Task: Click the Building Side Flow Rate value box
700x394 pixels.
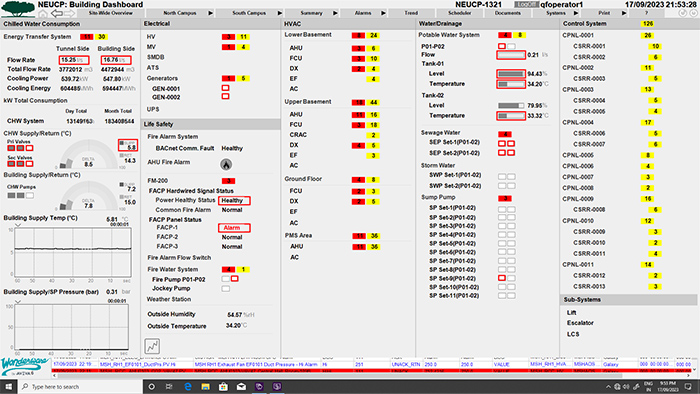Action: [x=116, y=60]
